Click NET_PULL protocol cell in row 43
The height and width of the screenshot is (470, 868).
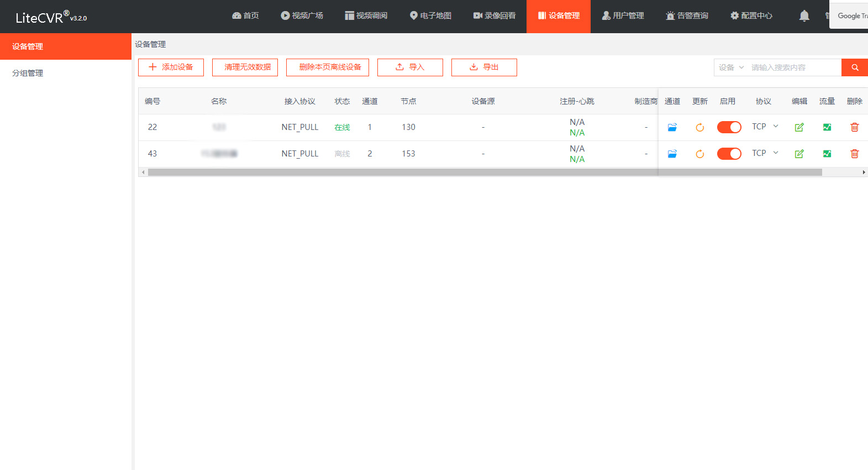pos(300,154)
